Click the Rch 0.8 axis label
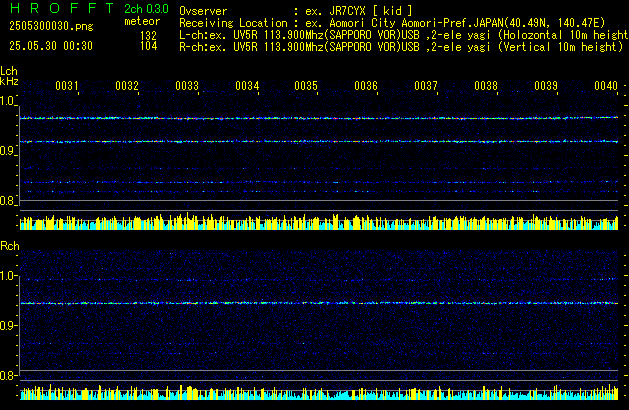Screen dimensions: 629x410 point(7,375)
